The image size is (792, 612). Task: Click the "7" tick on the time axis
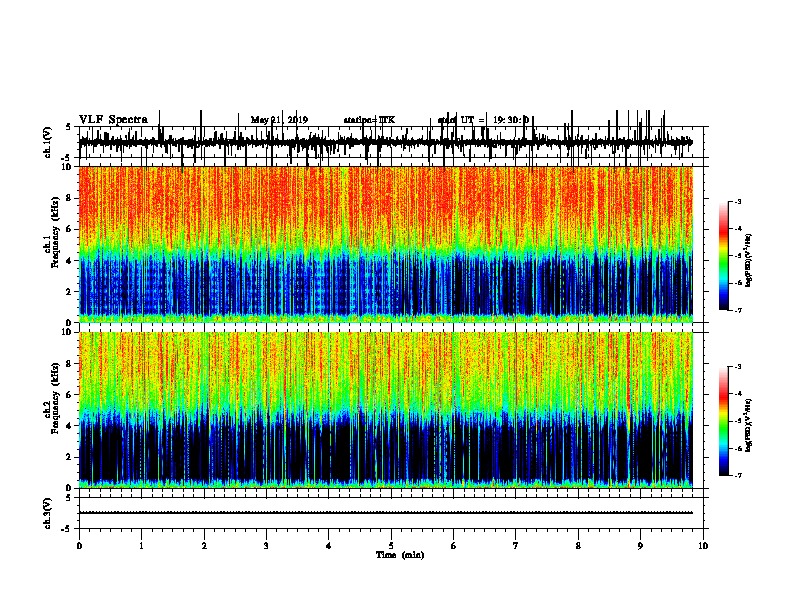516,546
